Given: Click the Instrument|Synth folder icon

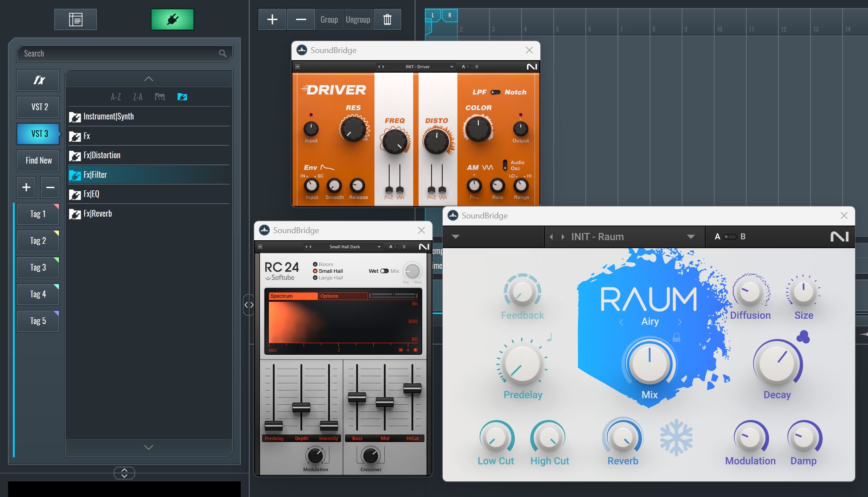Looking at the screenshot, I should tap(75, 117).
